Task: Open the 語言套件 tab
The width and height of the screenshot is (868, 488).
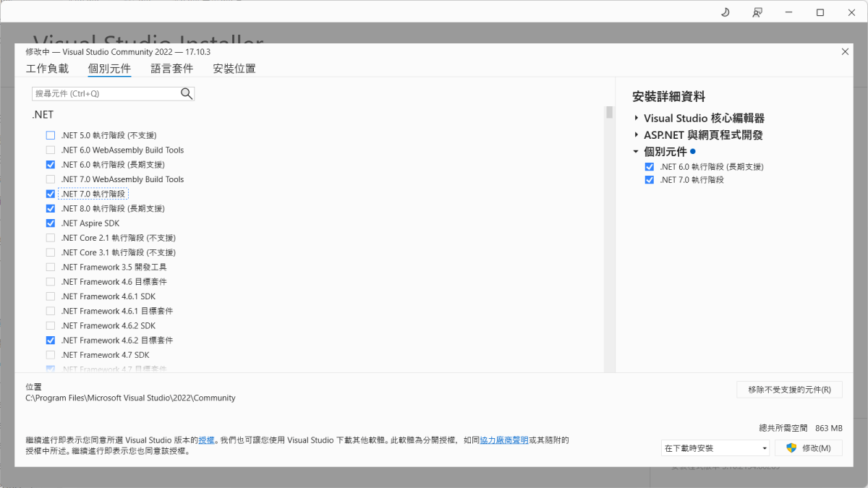Action: [171, 69]
